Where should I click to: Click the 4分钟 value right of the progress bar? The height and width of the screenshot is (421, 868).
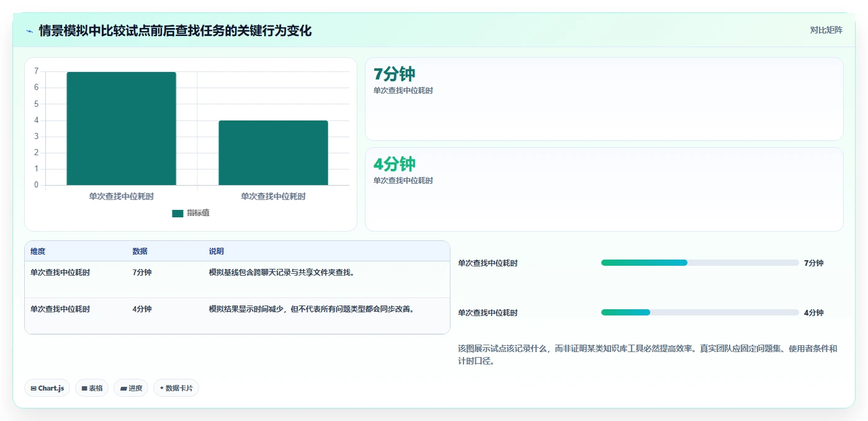[x=814, y=313]
